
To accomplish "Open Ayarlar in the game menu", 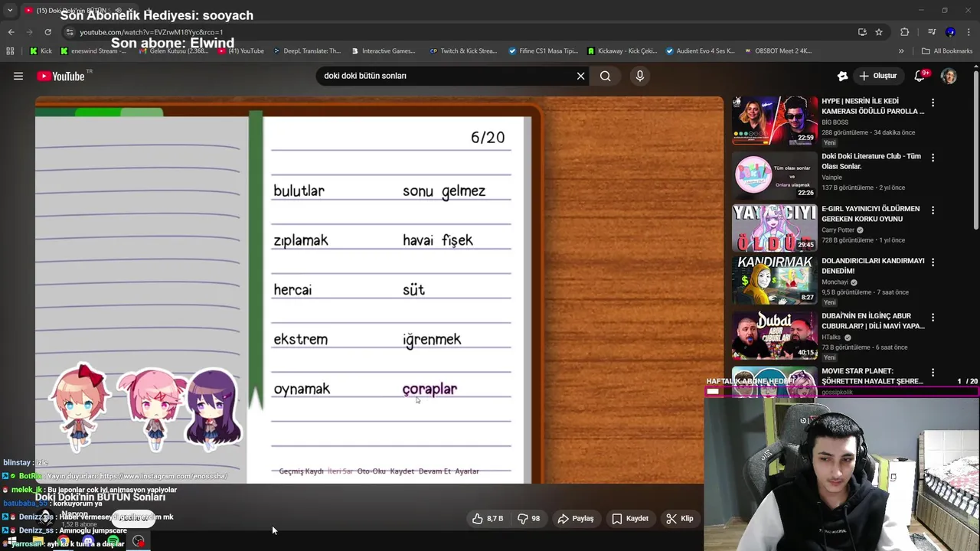I will coord(467,471).
